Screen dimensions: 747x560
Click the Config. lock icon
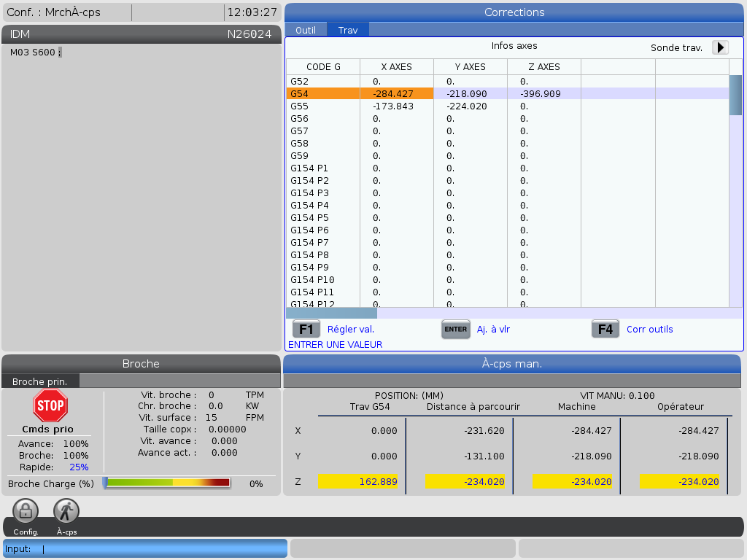click(26, 511)
